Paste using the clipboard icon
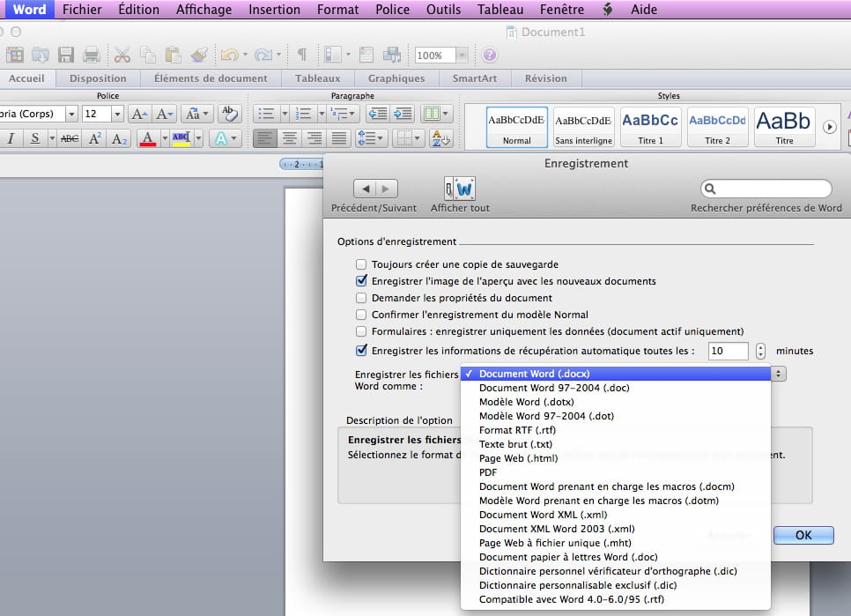This screenshot has width=851, height=616. point(174,55)
